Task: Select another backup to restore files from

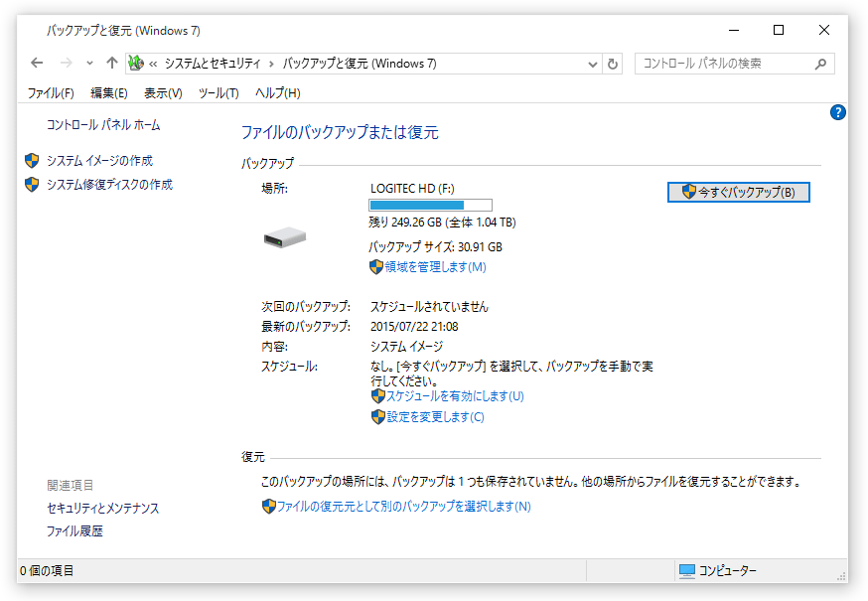Action: (404, 507)
